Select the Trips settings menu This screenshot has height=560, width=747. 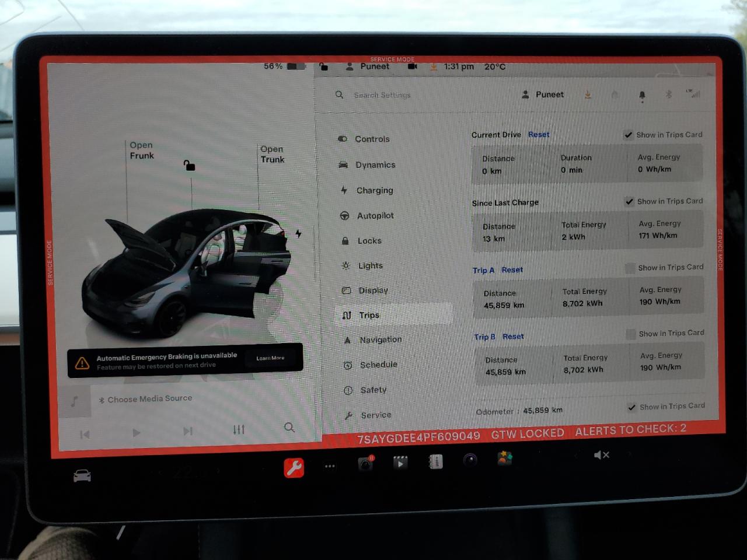395,314
